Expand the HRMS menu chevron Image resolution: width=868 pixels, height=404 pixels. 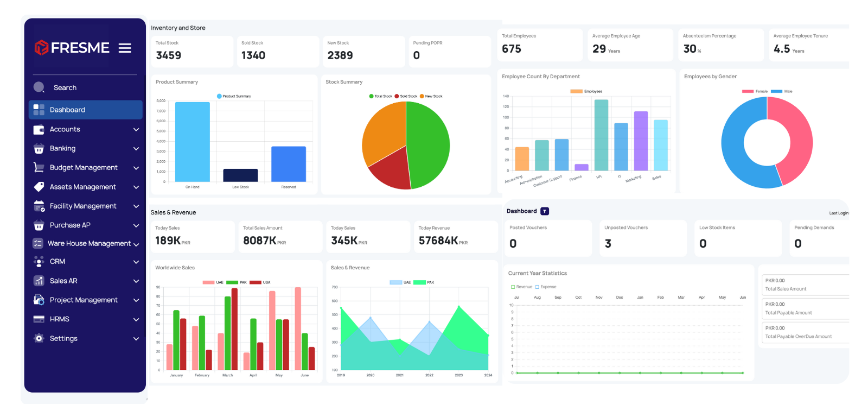pyautogui.click(x=136, y=319)
